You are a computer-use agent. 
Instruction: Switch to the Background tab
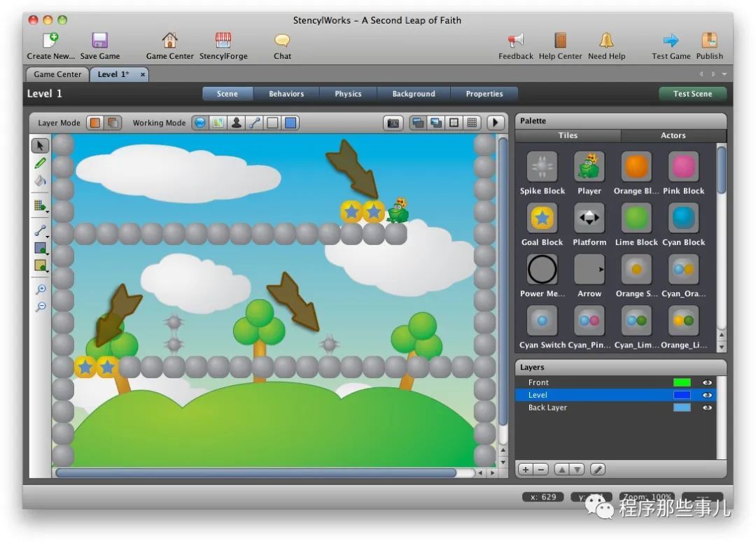[414, 94]
